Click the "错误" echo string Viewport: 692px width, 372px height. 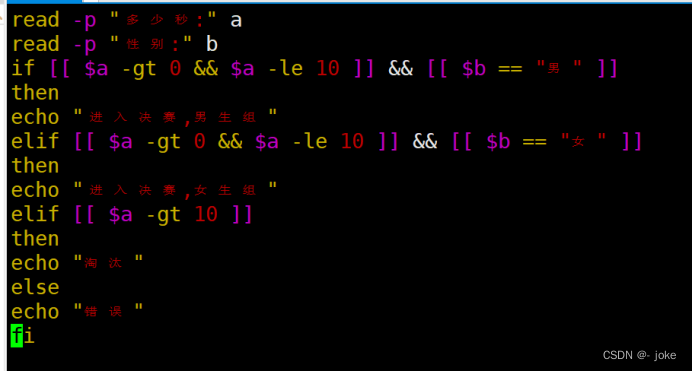pyautogui.click(x=108, y=312)
